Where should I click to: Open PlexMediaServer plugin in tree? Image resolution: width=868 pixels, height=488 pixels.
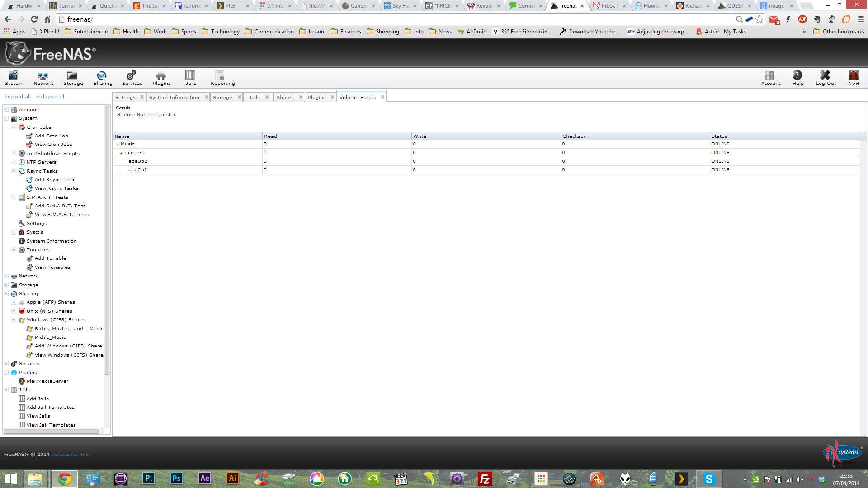pyautogui.click(x=47, y=381)
